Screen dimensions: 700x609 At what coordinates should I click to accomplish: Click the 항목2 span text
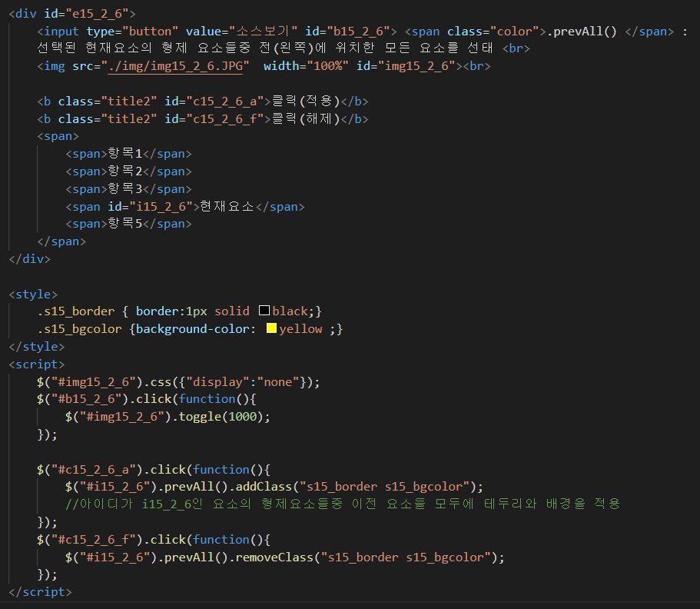[125, 171]
